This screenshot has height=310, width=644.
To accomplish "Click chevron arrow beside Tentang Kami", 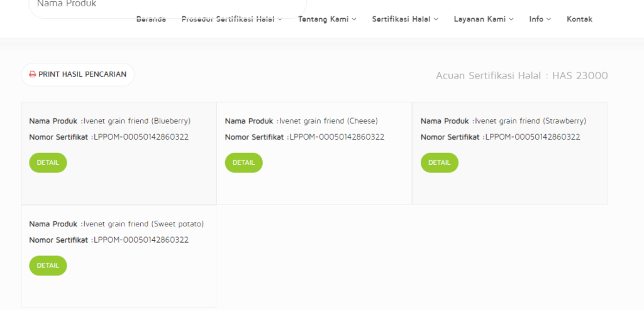I will pos(354,19).
